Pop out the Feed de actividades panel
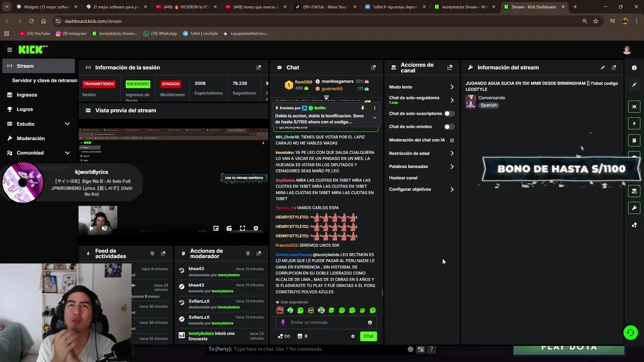The width and height of the screenshot is (644, 362). tap(163, 253)
